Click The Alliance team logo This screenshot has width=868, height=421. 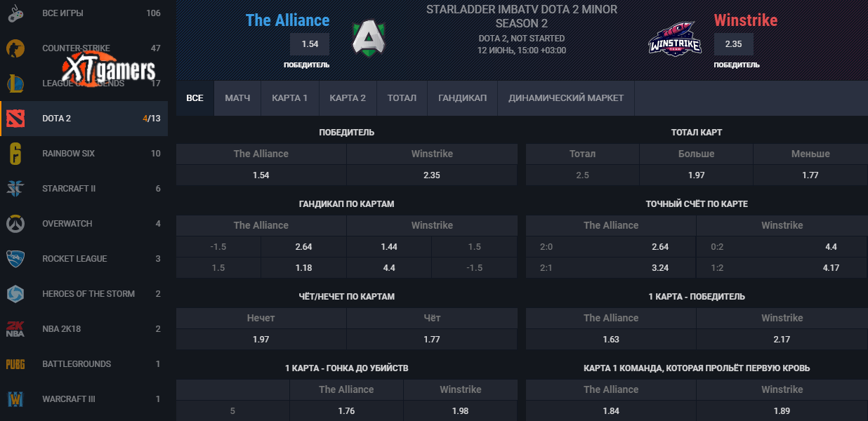tap(369, 38)
